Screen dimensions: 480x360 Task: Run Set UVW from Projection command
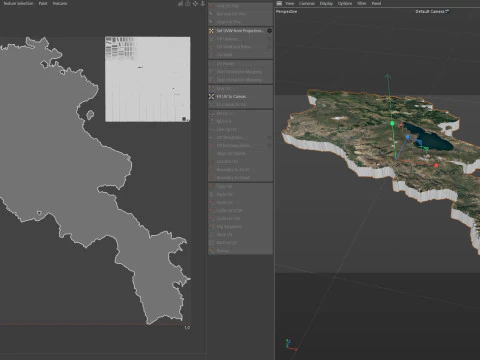click(240, 31)
